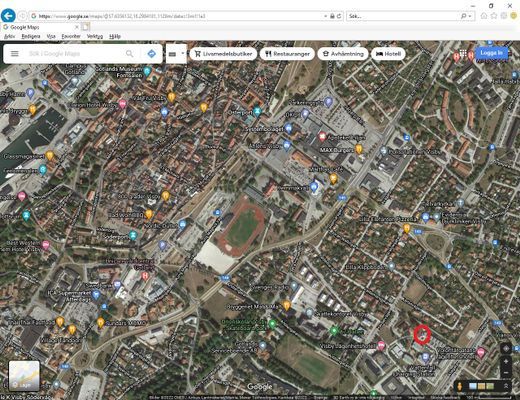Zoom out with the minus map control
Screen dimensions: 520x400
pos(506,372)
